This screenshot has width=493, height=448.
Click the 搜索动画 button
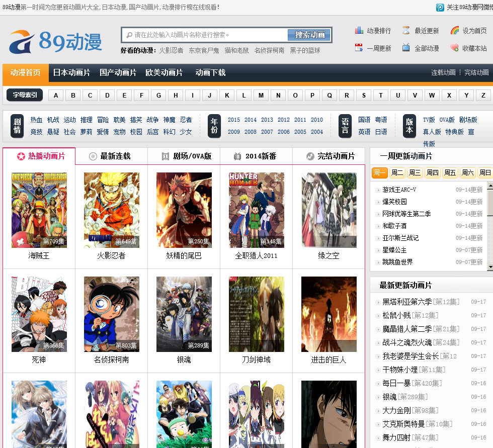[x=310, y=35]
